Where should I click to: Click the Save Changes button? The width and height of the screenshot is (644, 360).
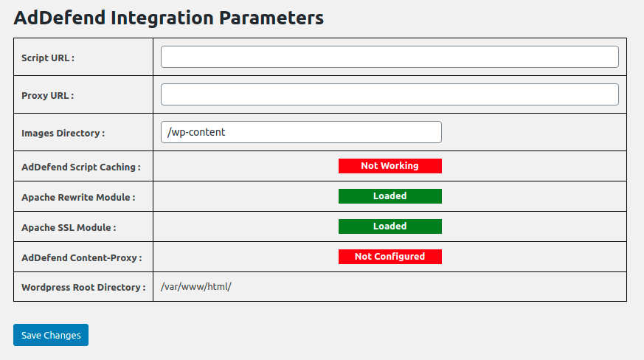(x=51, y=335)
